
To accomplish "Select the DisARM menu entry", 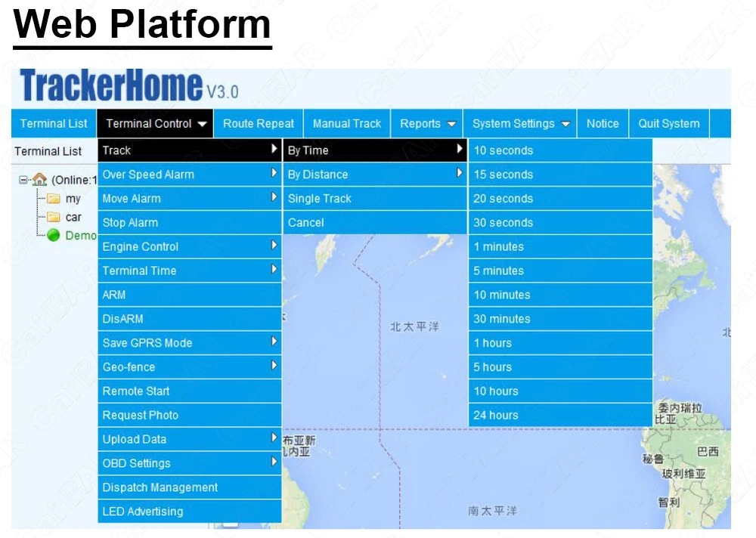I will 190,319.
